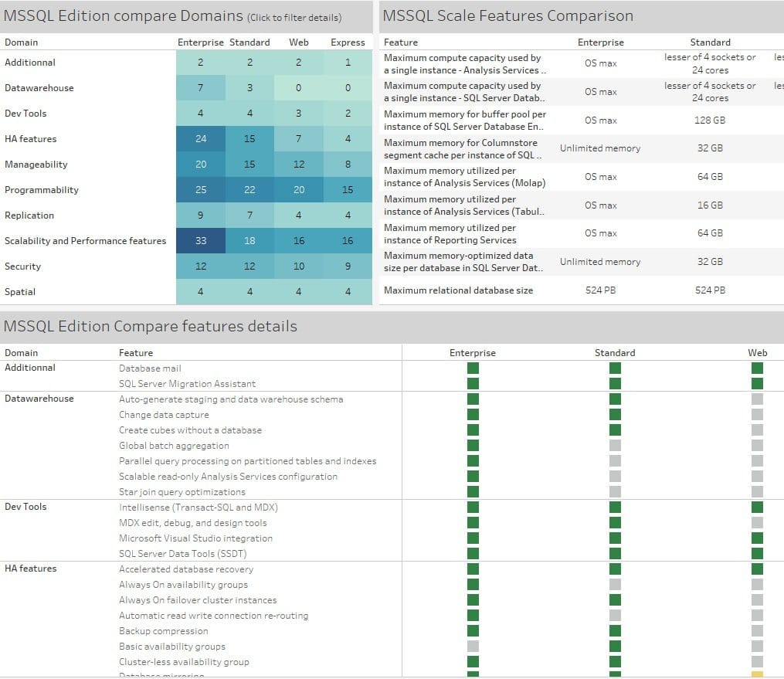Click Security Enterprise cell showing 12
The height and width of the screenshot is (679, 784).
(201, 266)
